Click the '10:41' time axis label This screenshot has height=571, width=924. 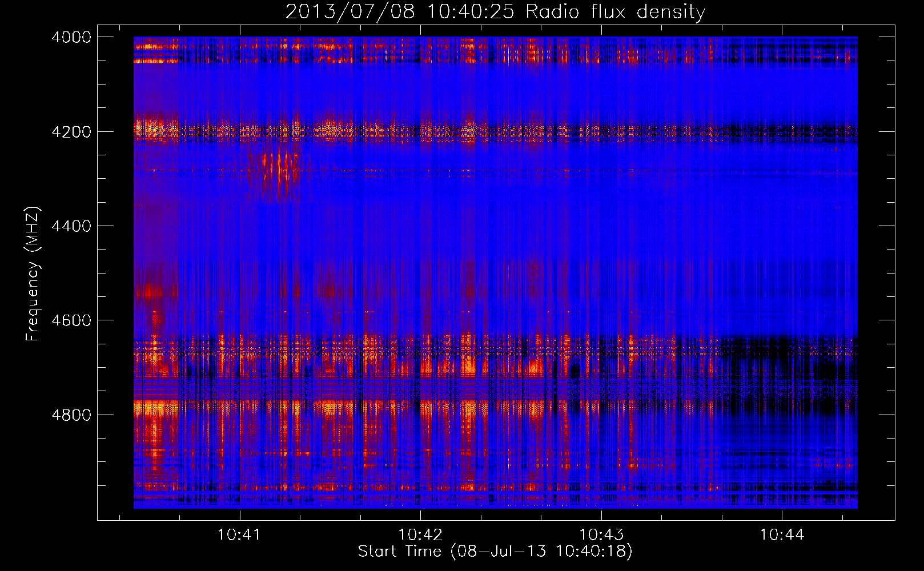click(x=239, y=535)
